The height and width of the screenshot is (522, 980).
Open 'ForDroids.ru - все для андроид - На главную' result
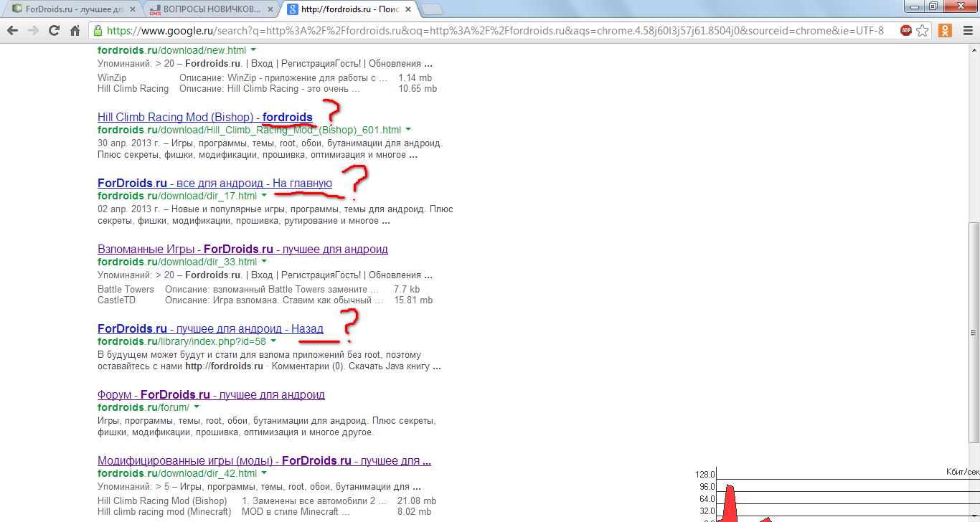215,183
